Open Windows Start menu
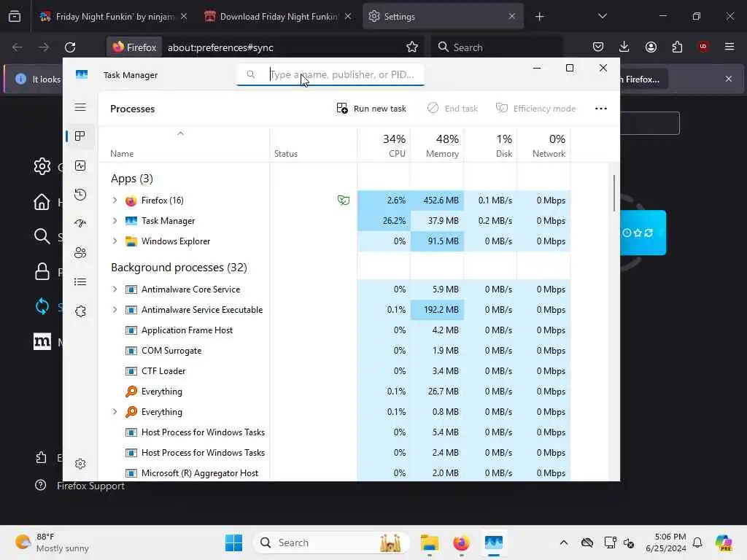Viewport: 747px width, 560px height. pyautogui.click(x=233, y=542)
